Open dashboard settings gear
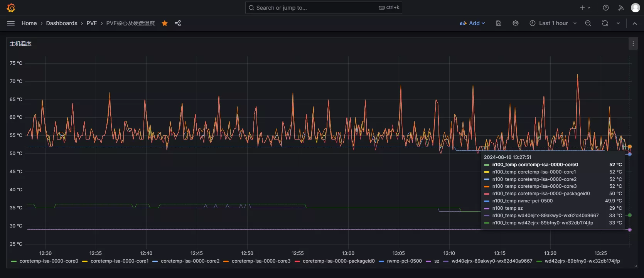 pyautogui.click(x=516, y=23)
